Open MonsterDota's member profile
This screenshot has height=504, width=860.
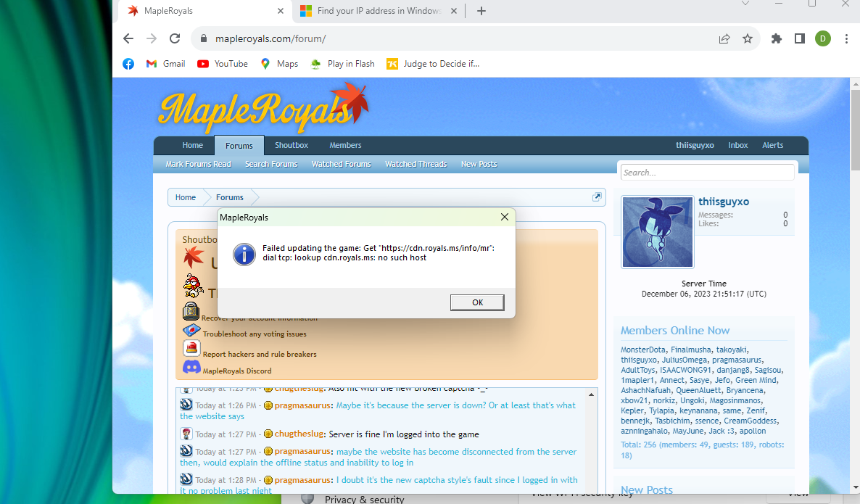(x=642, y=350)
